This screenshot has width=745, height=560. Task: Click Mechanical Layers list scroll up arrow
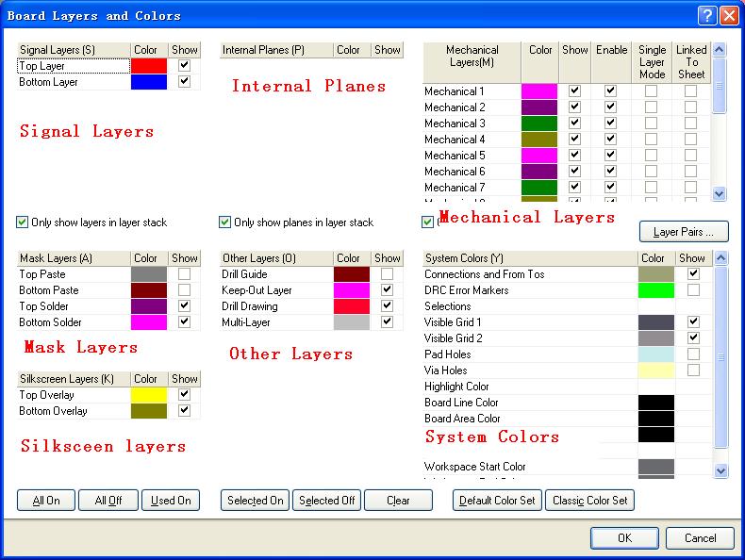(720, 49)
